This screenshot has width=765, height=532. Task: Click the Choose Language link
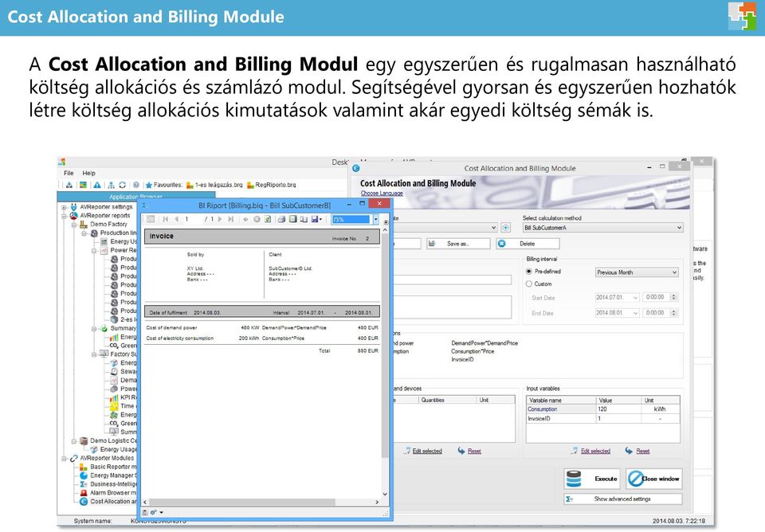click(x=382, y=193)
